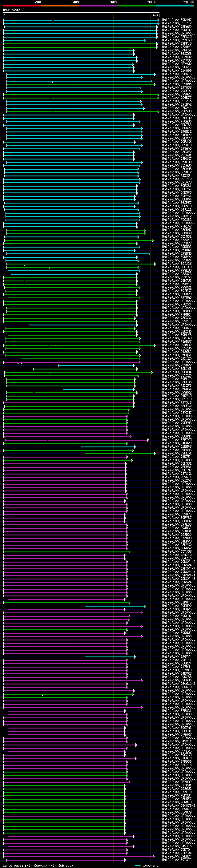Click the UniRef100_Q6ZKB2 label
Screen dimensions: 197x868
(177, 57)
